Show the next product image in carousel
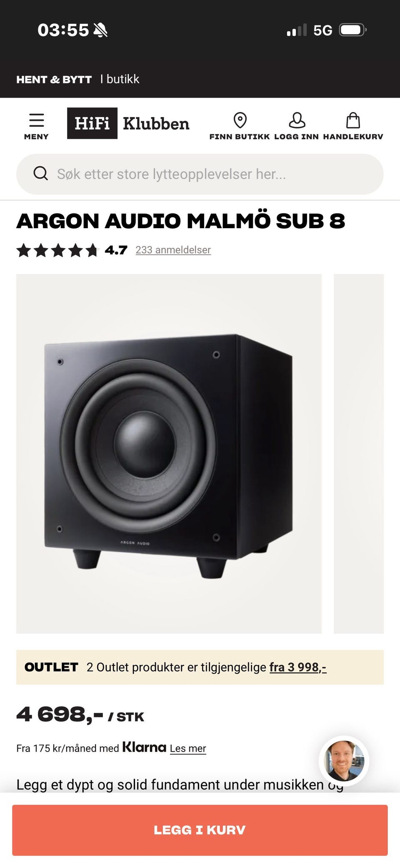This screenshot has height=868, width=400. click(359, 453)
